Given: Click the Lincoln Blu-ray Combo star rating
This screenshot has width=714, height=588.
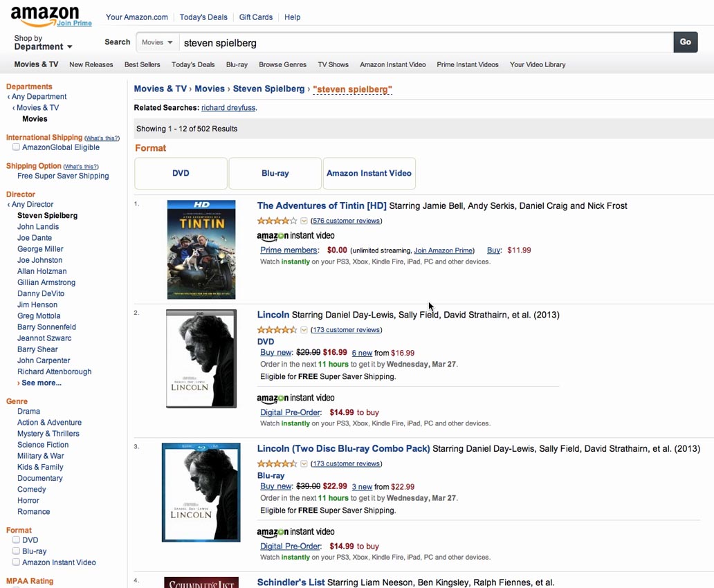Looking at the screenshot, I should (277, 463).
